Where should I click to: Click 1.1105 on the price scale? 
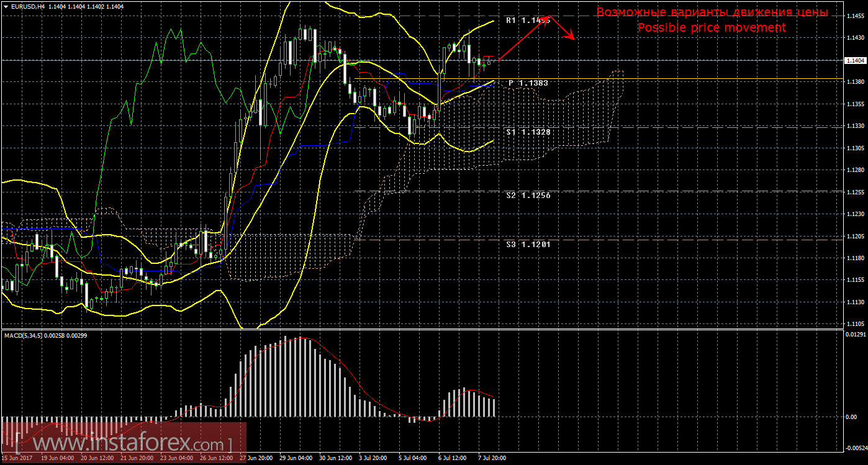pyautogui.click(x=856, y=324)
